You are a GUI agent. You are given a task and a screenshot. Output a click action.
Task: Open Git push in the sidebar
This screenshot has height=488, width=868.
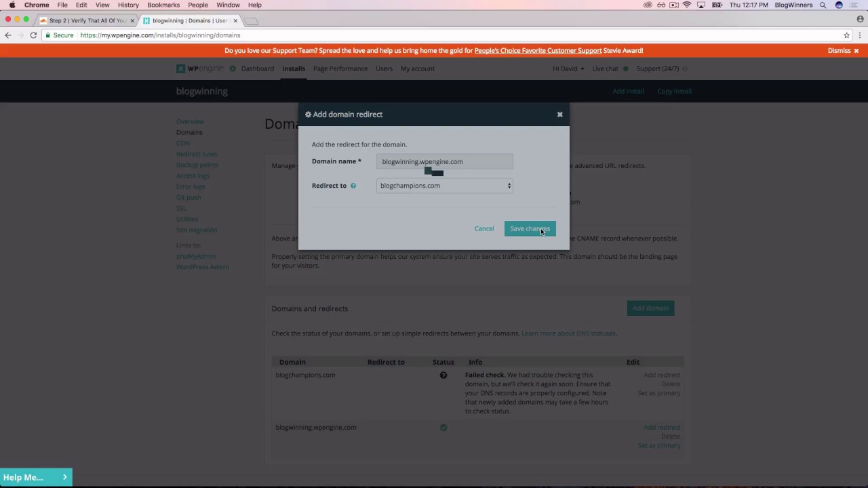point(189,197)
